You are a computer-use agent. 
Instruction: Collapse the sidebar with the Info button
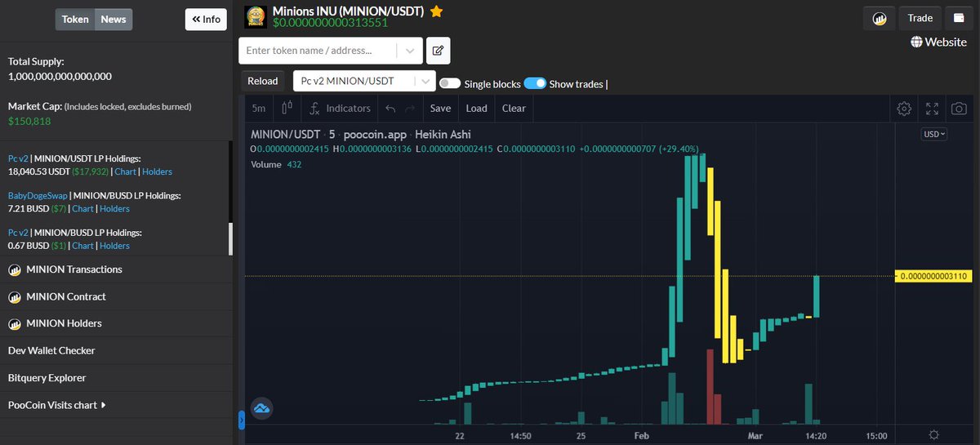(x=206, y=19)
